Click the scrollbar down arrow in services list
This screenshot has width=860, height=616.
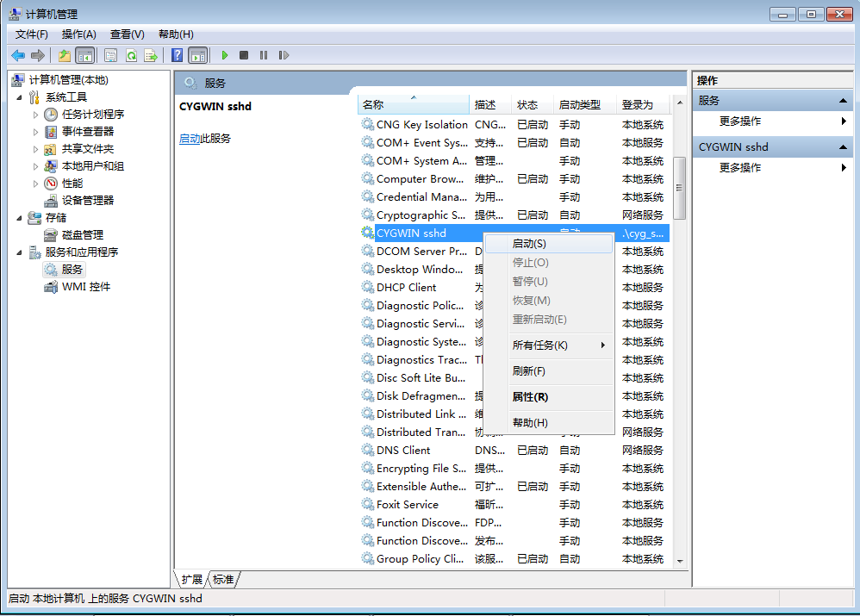tap(680, 561)
